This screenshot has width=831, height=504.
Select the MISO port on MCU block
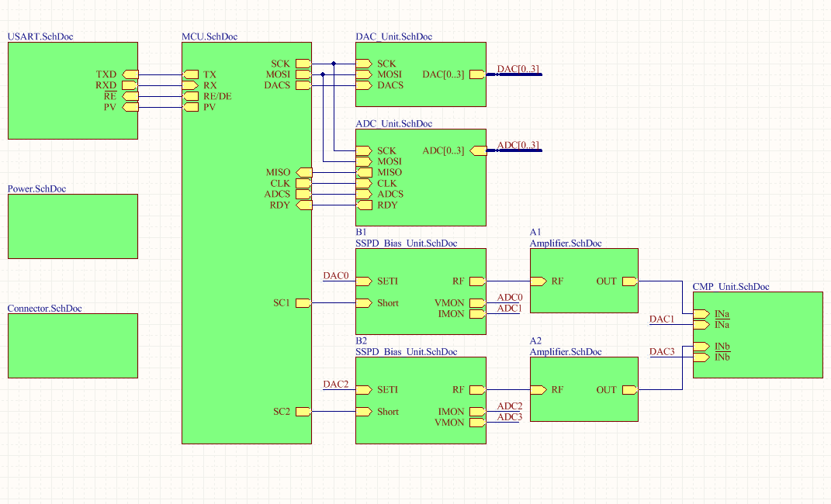coord(303,172)
